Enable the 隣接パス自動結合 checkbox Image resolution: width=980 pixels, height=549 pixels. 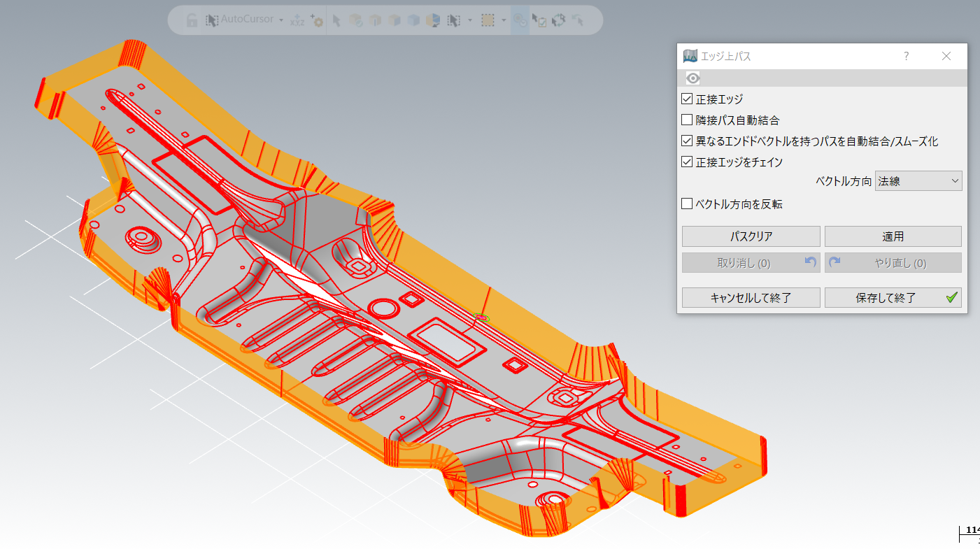pos(687,120)
